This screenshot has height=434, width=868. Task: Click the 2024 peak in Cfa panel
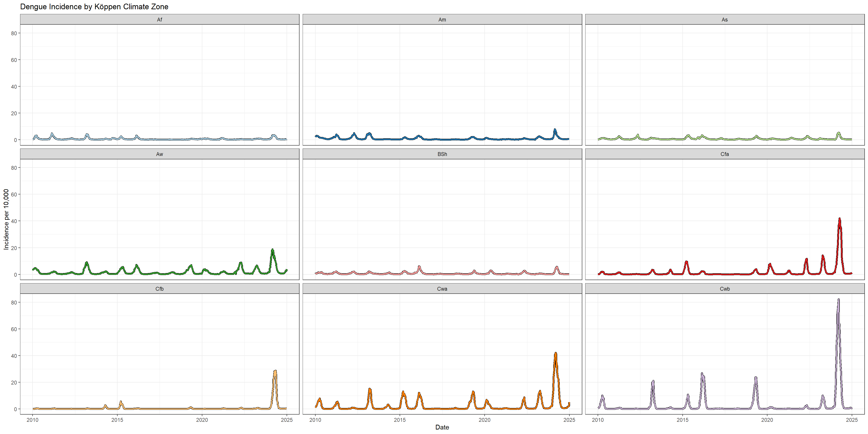pyautogui.click(x=839, y=219)
